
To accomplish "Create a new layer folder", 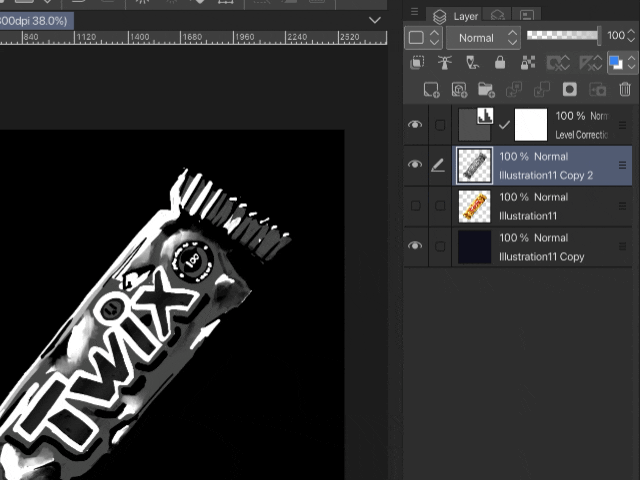I will pyautogui.click(x=487, y=90).
